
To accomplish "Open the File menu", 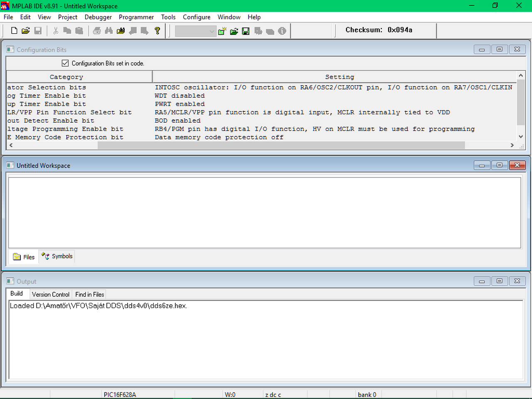I will (x=8, y=17).
